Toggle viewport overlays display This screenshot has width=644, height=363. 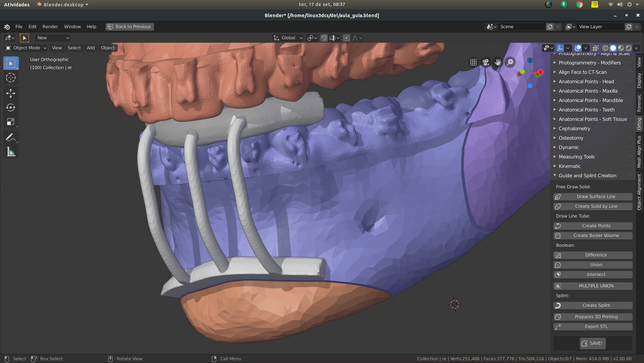tap(578, 48)
